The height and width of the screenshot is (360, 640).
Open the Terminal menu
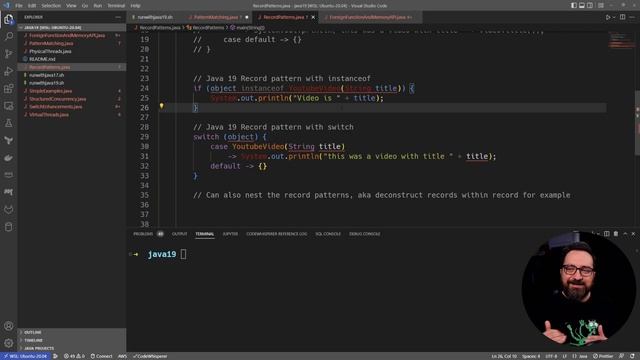[x=116, y=6]
